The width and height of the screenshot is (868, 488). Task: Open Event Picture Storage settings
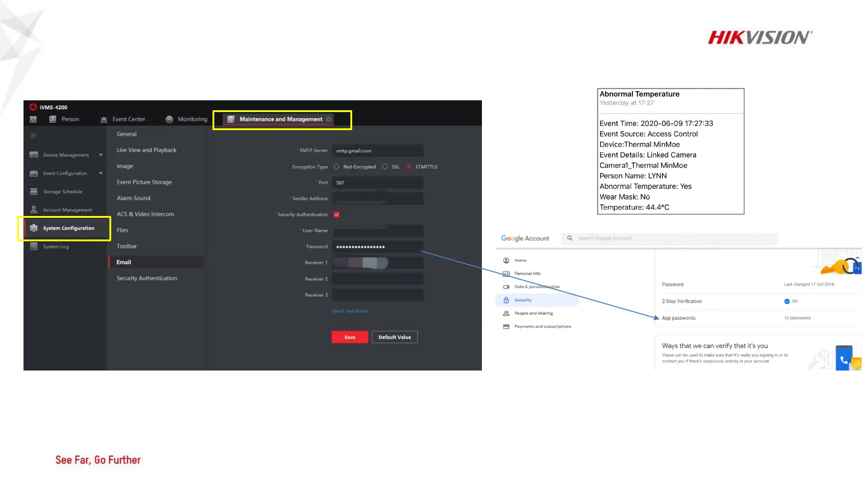click(x=144, y=182)
